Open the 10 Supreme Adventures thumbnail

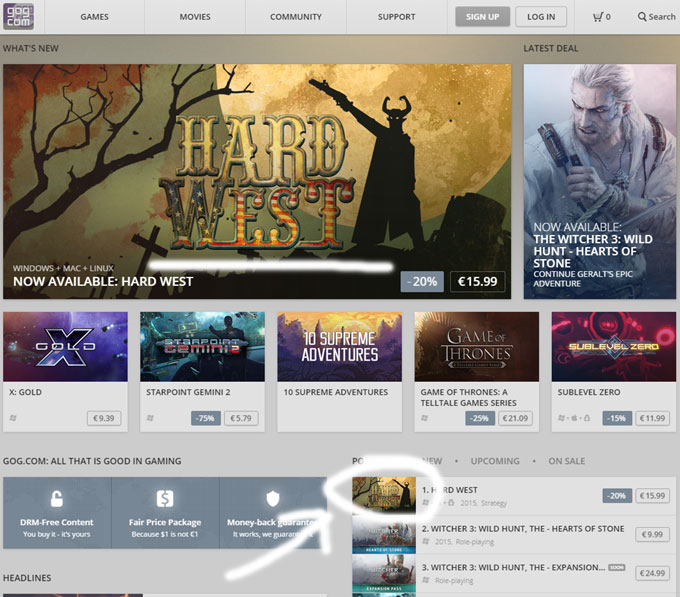pos(340,346)
